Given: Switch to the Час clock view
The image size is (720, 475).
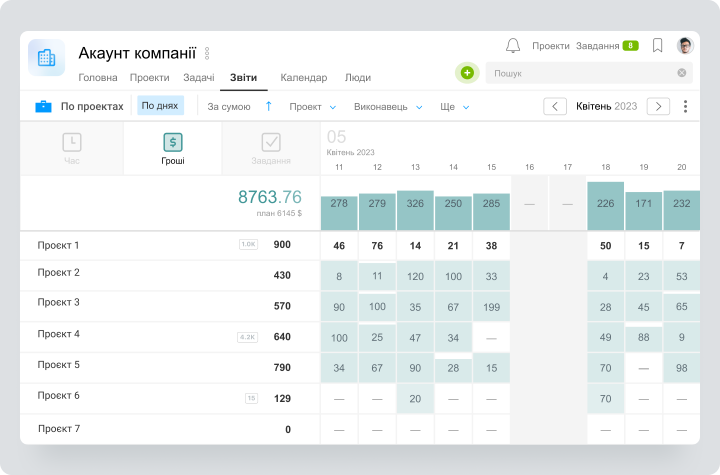Looking at the screenshot, I should (x=72, y=148).
